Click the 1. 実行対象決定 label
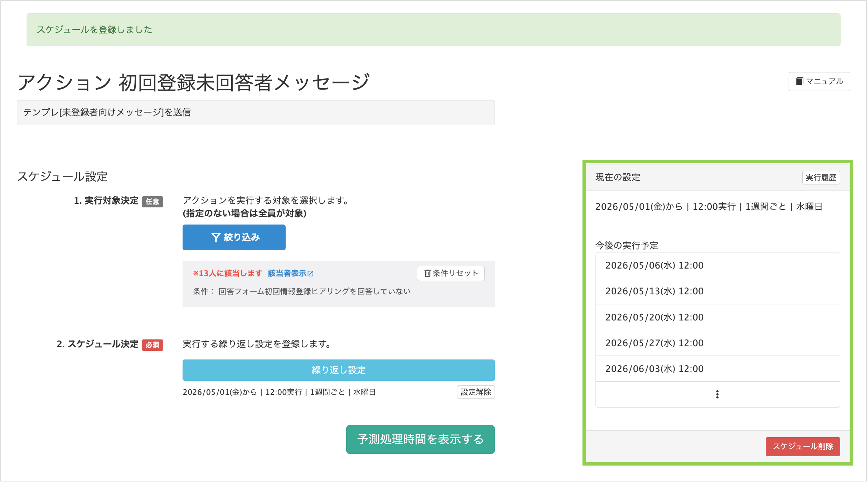Screen dimensions: 868x482 click(x=106, y=201)
